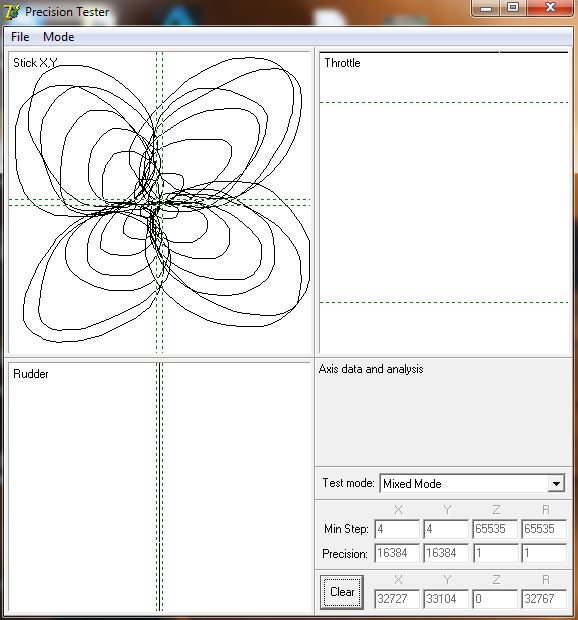
Task: Click the current R value field 32767
Action: pos(544,599)
